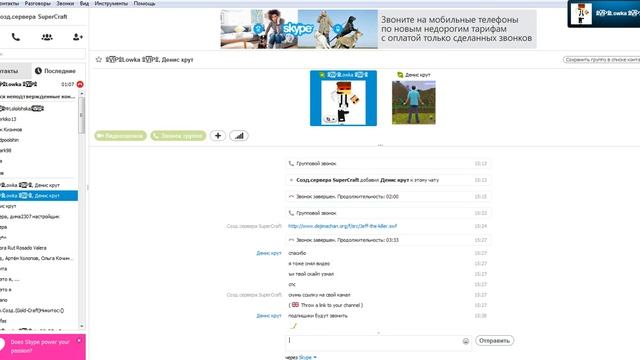
Task: Close the pink Skype passion banner
Action: pos(79,340)
